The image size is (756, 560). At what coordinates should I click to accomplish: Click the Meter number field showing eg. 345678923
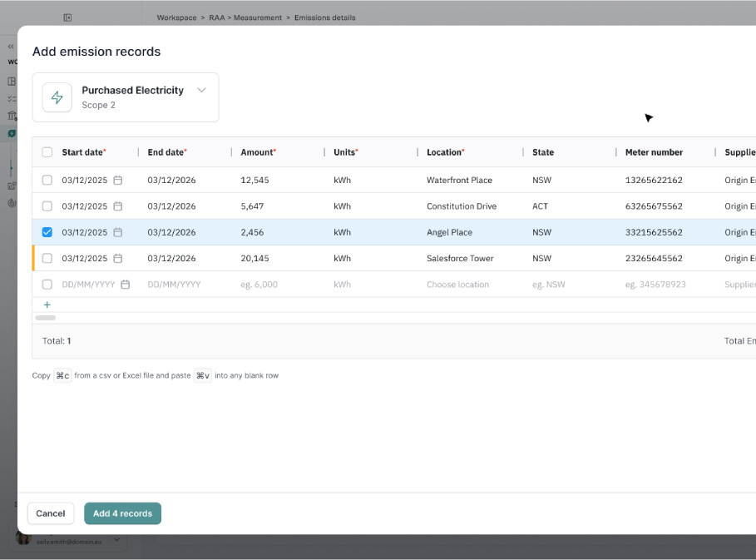tap(655, 284)
